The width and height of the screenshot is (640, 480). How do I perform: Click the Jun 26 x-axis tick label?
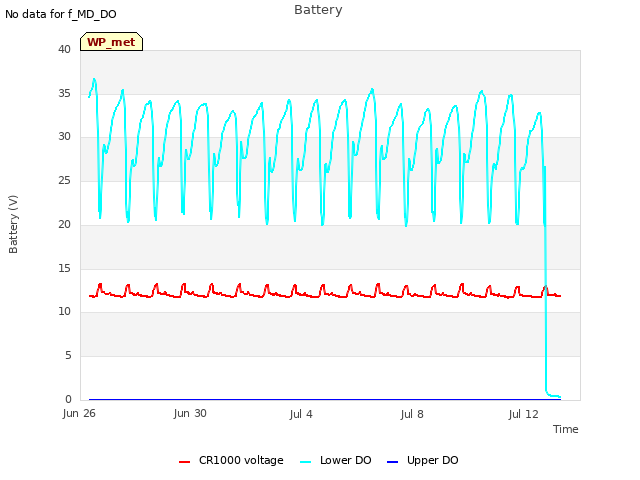coord(79,413)
